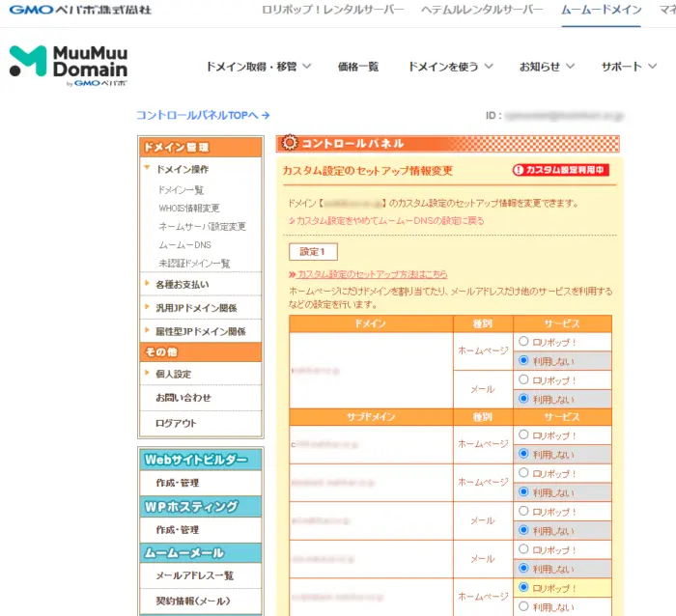Click the MuuMuu Domain logo

[69, 65]
